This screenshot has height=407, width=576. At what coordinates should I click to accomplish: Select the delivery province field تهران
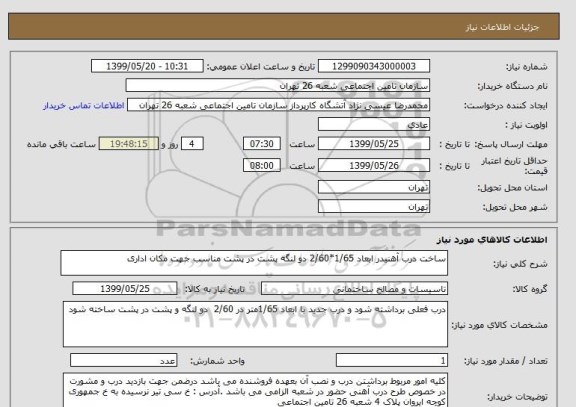click(x=374, y=187)
